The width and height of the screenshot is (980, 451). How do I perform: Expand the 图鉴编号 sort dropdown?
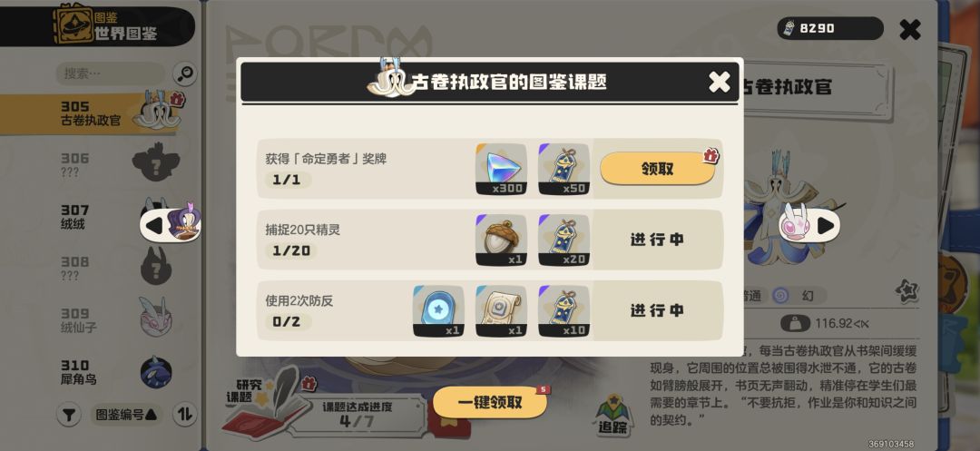click(x=126, y=415)
